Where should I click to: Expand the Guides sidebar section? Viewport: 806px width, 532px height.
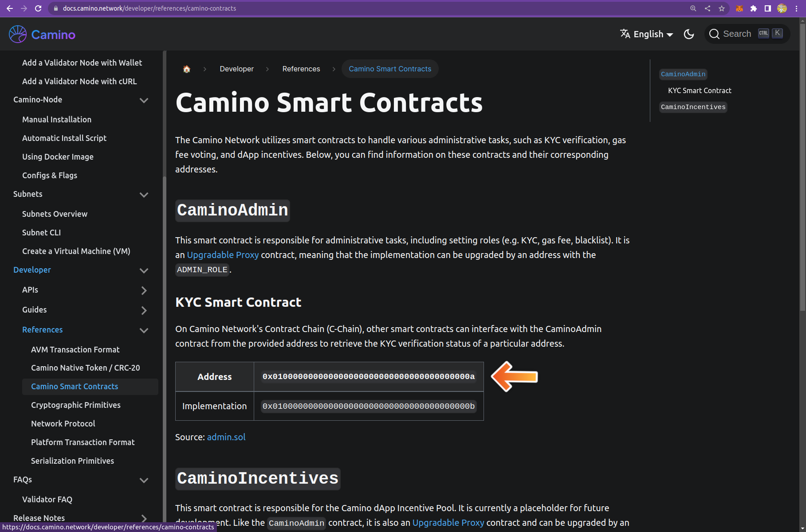[x=144, y=310]
